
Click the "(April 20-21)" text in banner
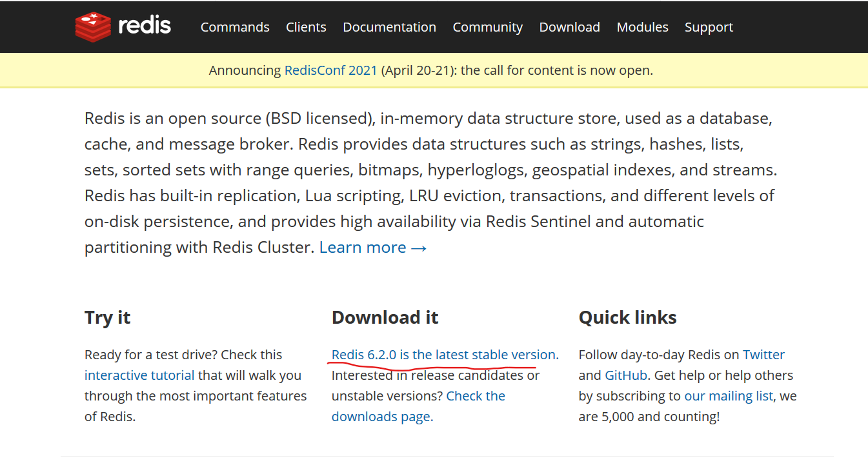pyautogui.click(x=417, y=70)
